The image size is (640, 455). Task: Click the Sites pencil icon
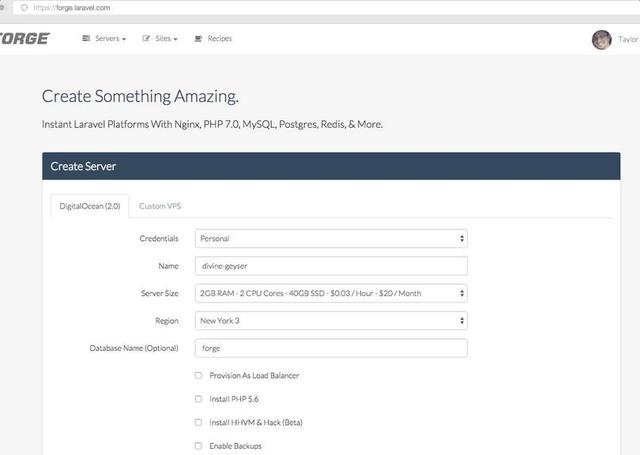click(147, 39)
